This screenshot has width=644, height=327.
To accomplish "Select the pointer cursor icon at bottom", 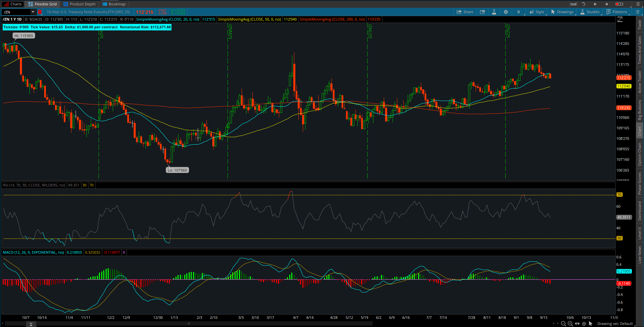I will [x=590, y=324].
